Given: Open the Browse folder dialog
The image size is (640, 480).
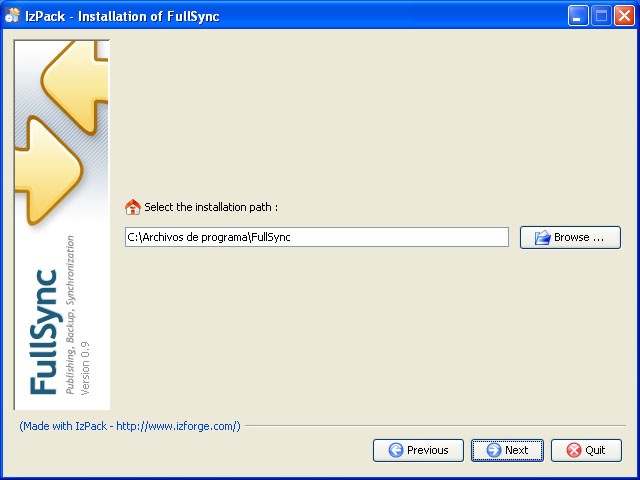Looking at the screenshot, I should tap(570, 238).
